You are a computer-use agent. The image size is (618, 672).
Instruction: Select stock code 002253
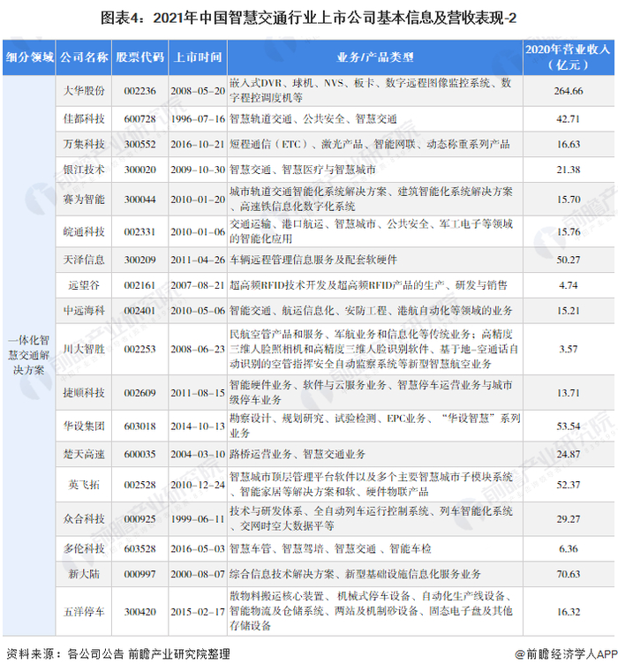pyautogui.click(x=139, y=350)
